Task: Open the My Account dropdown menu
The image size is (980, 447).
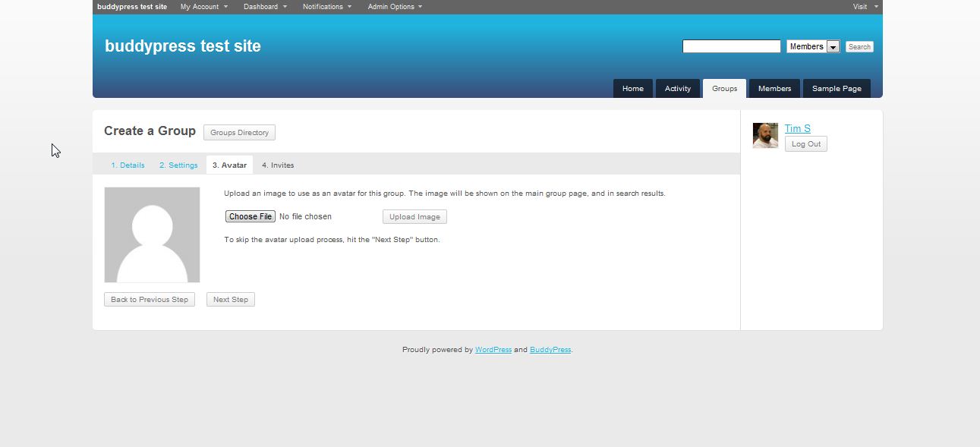Action: tap(203, 7)
